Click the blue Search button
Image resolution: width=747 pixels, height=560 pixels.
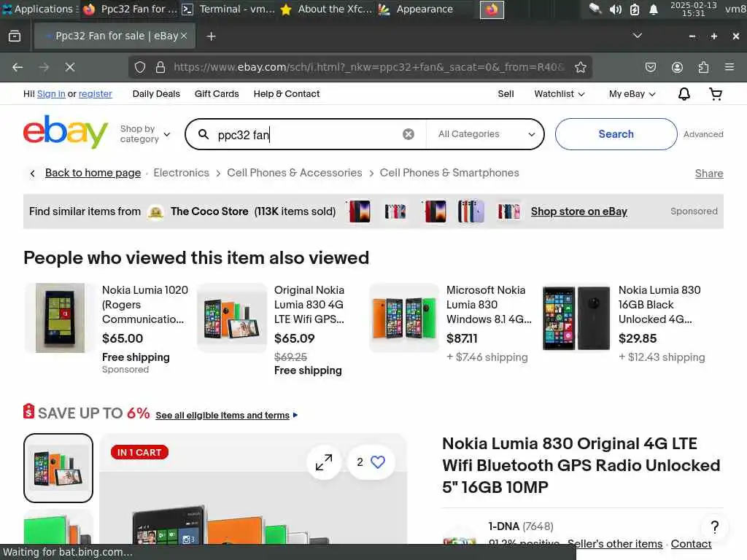click(x=616, y=134)
